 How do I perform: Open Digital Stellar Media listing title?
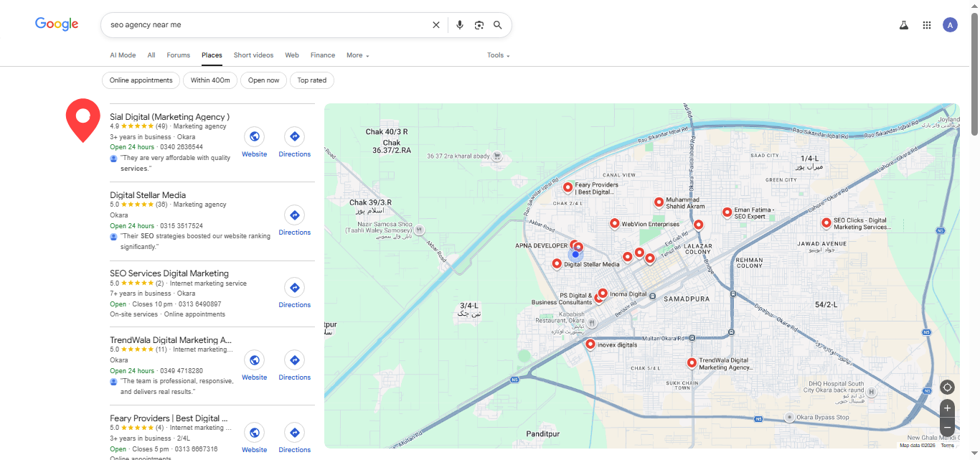(148, 194)
